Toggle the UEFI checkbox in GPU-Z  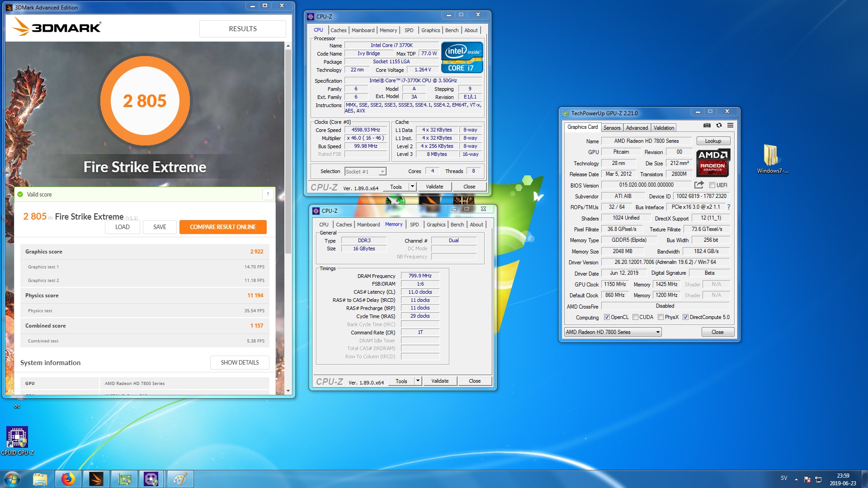tap(712, 185)
